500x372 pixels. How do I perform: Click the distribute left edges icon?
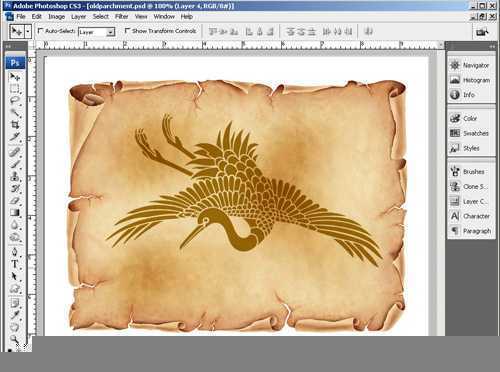[327, 32]
